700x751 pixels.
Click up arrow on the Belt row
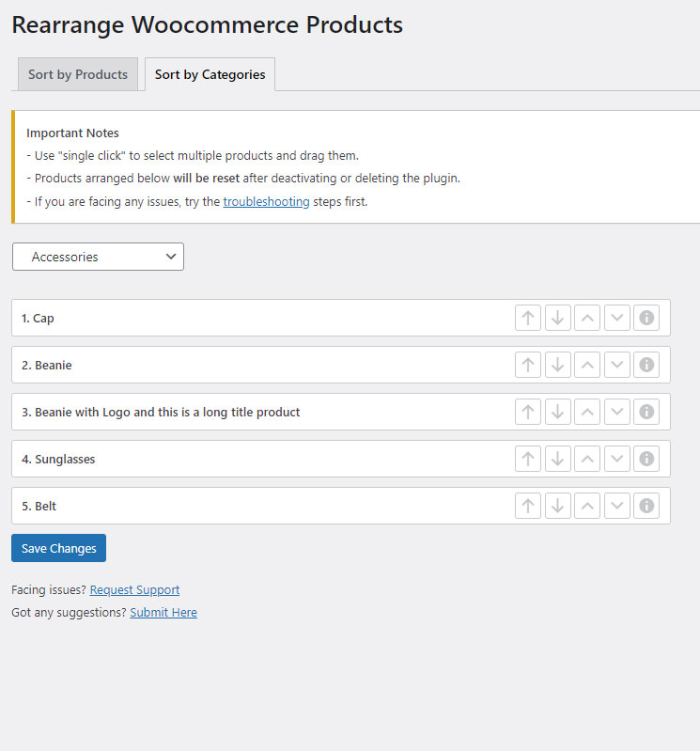(528, 506)
